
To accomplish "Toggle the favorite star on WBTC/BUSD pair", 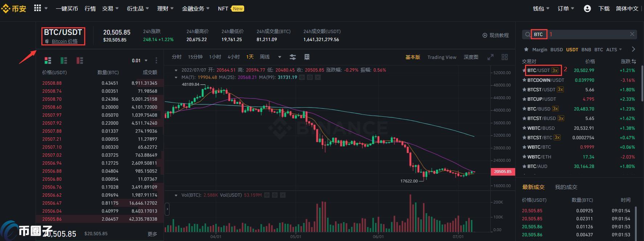I will (x=524, y=128).
